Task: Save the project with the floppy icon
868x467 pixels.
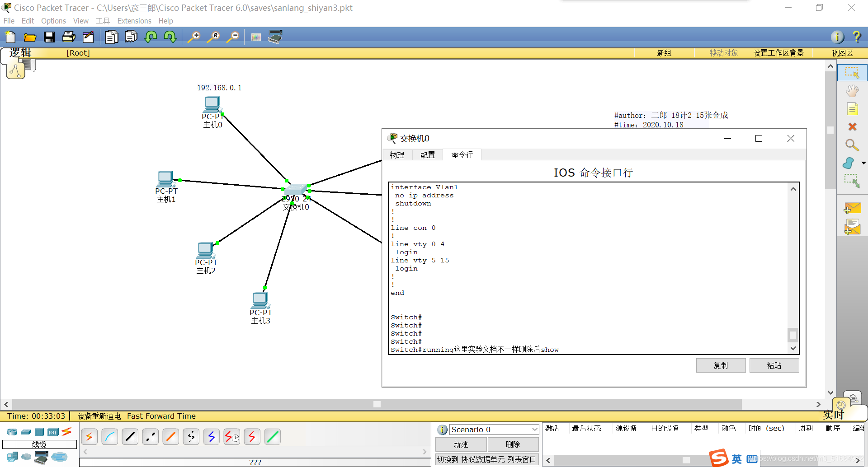Action: click(49, 37)
